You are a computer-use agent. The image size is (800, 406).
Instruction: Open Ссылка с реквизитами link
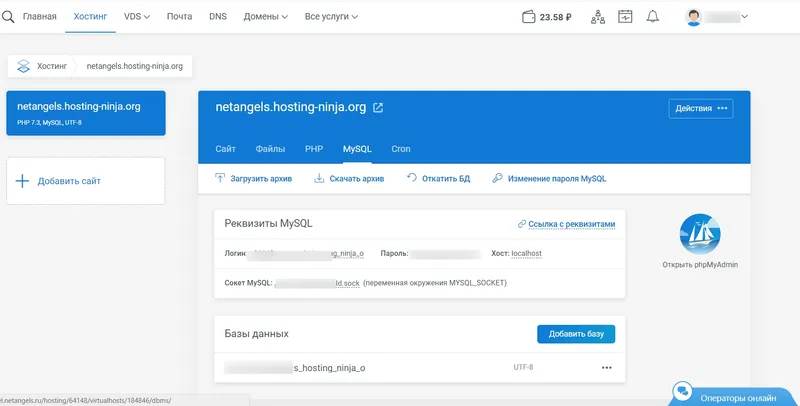(x=571, y=224)
